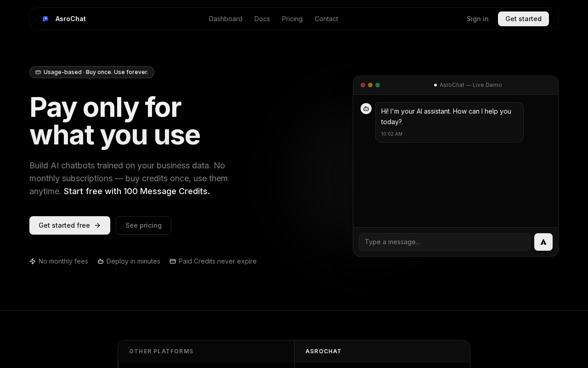Click the Sign in link
The height and width of the screenshot is (368, 588).
pos(478,19)
